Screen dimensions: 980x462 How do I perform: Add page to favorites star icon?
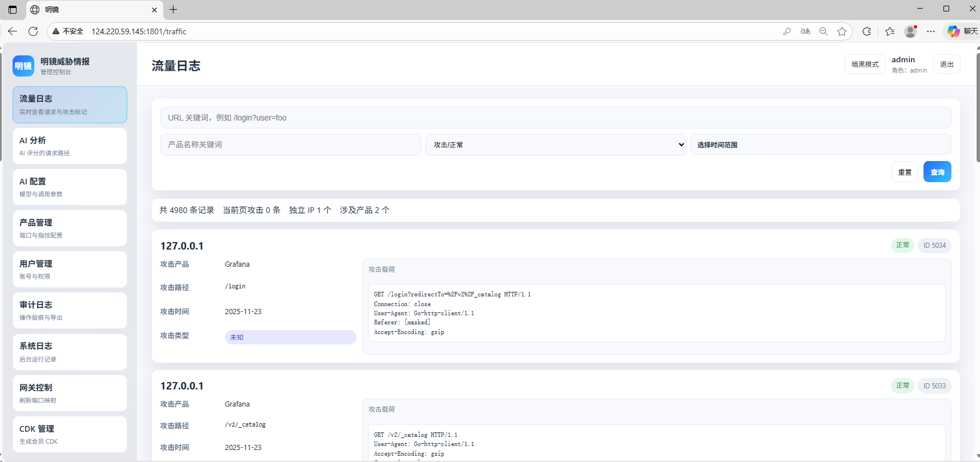842,31
